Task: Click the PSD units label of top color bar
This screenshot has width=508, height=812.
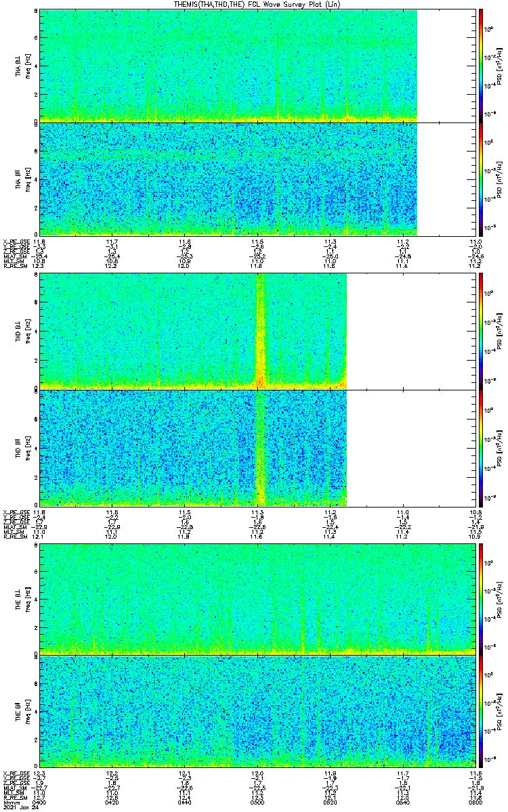Action: [500, 66]
